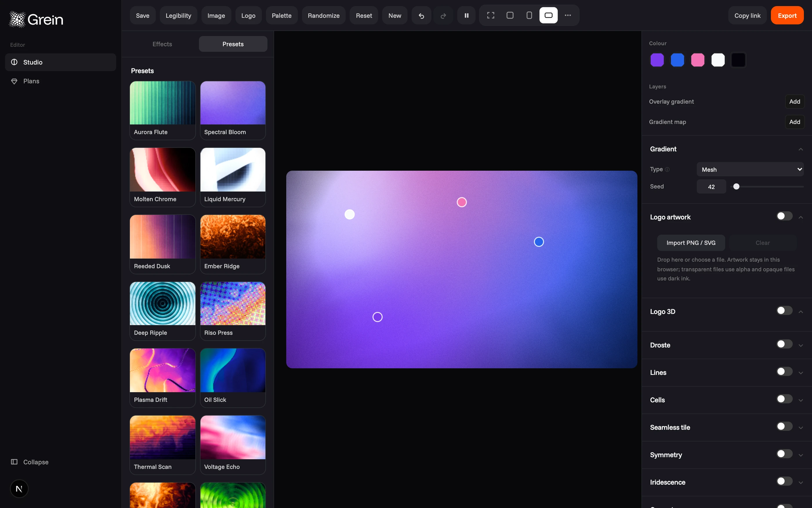Pause the animation
This screenshot has height=508, width=812.
click(x=466, y=15)
